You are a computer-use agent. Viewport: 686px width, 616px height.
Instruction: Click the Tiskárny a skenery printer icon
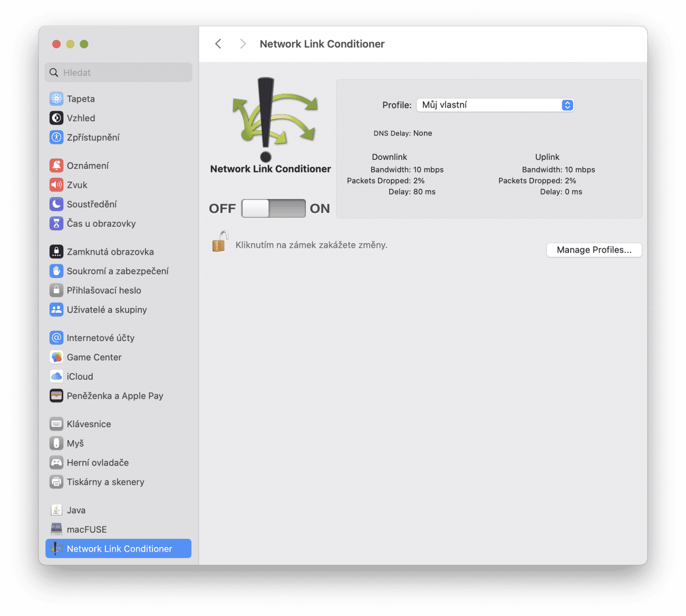click(56, 482)
